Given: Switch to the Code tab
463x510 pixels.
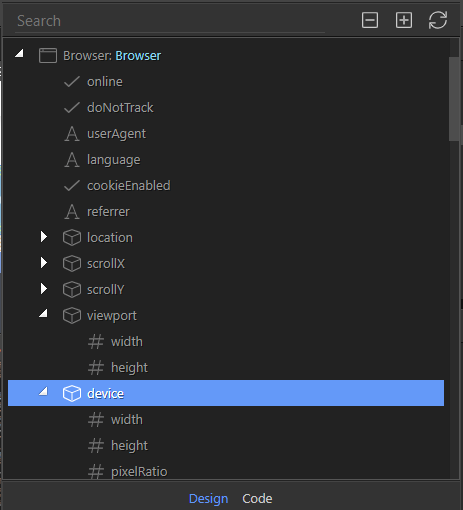Looking at the screenshot, I should (x=257, y=499).
